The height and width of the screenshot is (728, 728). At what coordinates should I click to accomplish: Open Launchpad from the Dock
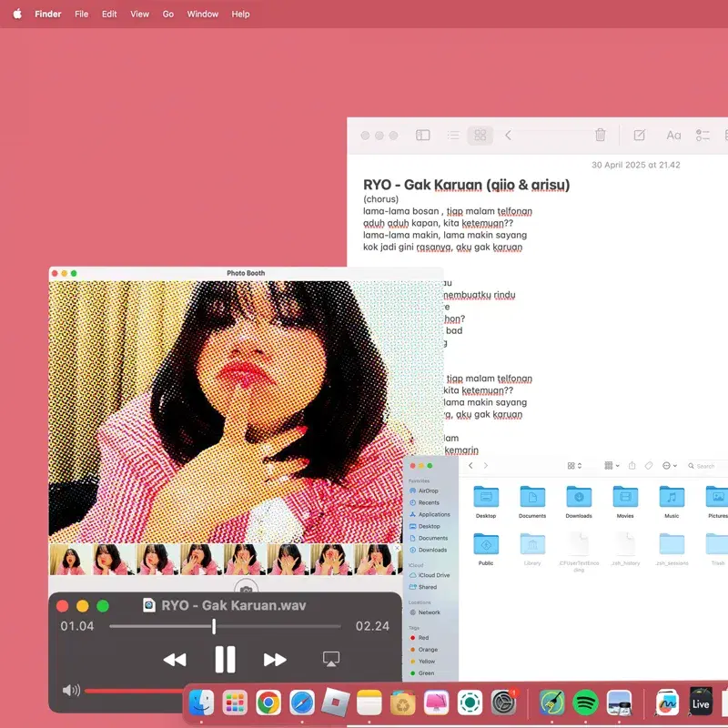235,703
